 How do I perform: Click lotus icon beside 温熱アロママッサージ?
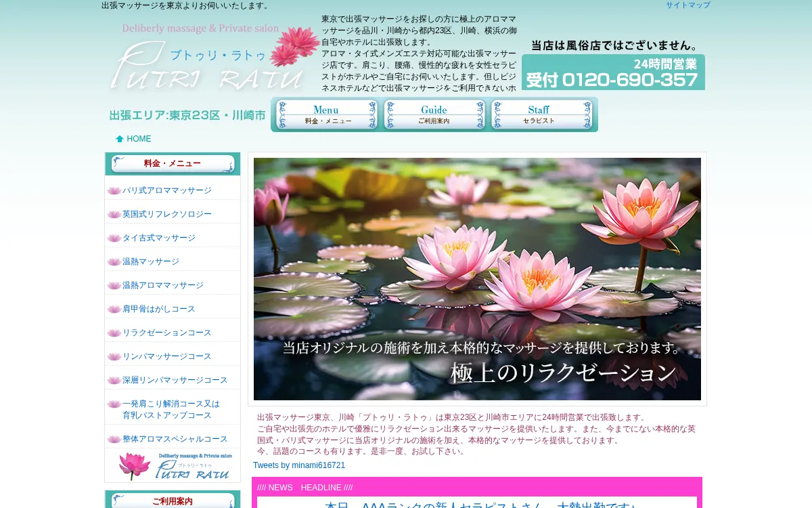click(114, 285)
